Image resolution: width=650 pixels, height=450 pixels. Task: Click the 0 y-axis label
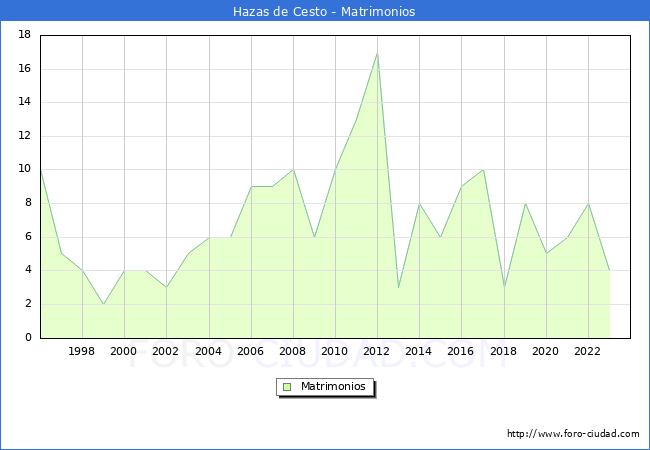[x=28, y=337]
